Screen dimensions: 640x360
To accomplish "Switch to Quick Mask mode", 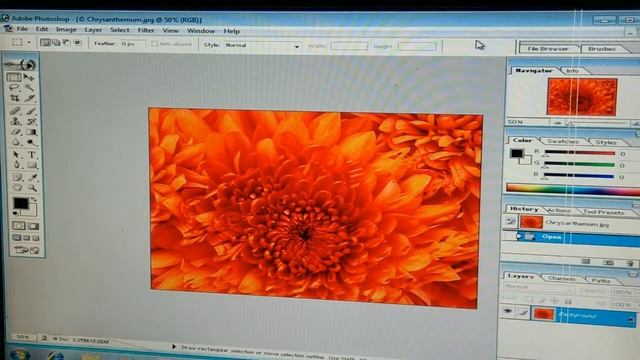I will 33,226.
